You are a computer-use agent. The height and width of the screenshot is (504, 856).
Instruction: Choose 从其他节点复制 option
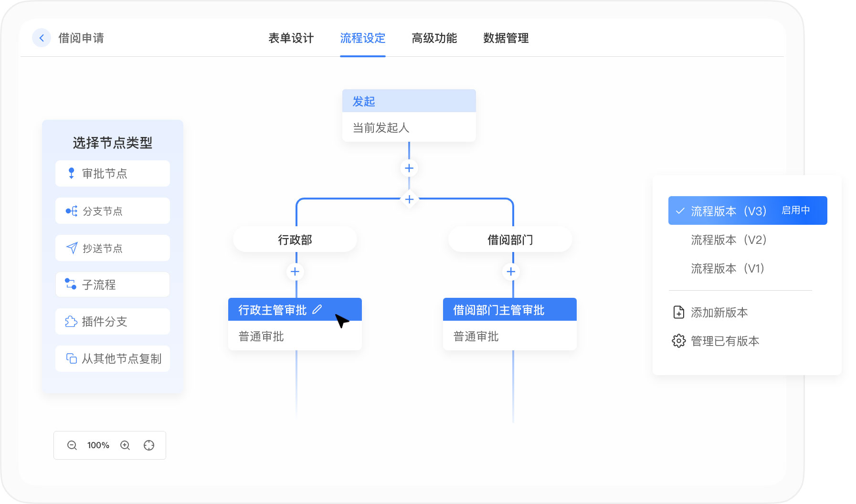tap(113, 358)
